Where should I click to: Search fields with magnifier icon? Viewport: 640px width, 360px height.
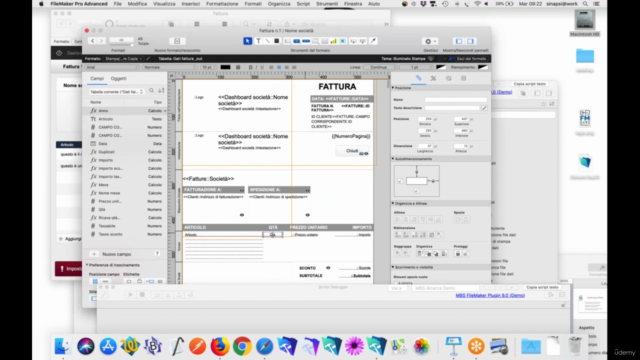coord(151,91)
